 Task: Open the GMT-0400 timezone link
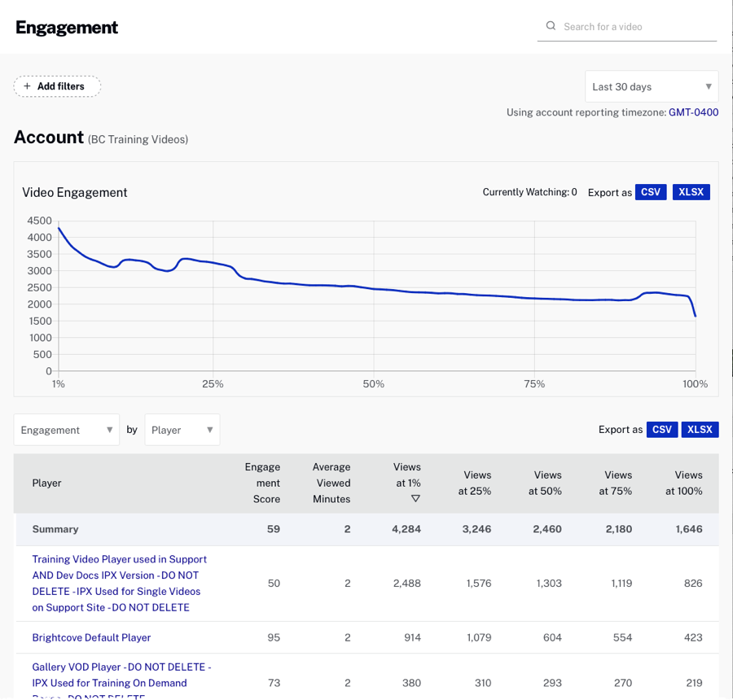693,112
